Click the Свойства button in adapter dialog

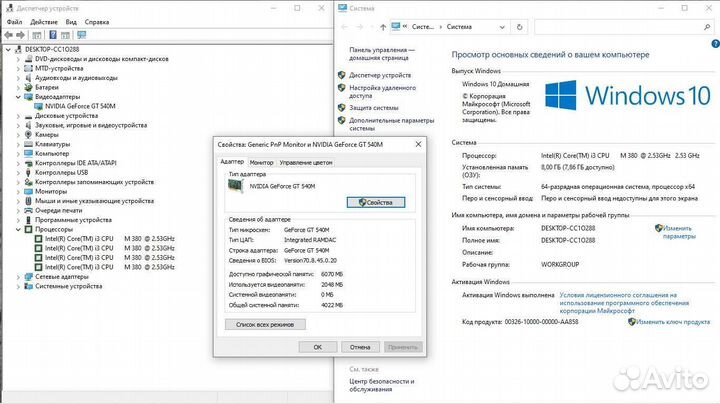pyautogui.click(x=376, y=202)
